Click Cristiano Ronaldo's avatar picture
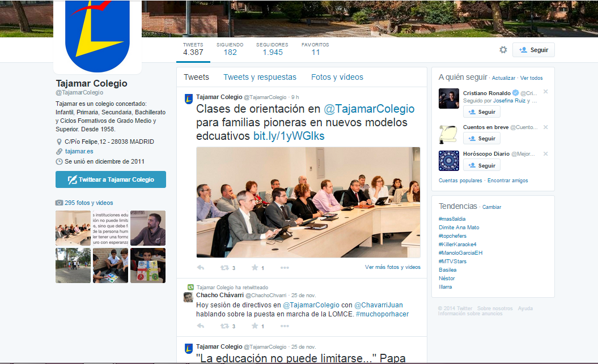598x364 pixels. (448, 99)
